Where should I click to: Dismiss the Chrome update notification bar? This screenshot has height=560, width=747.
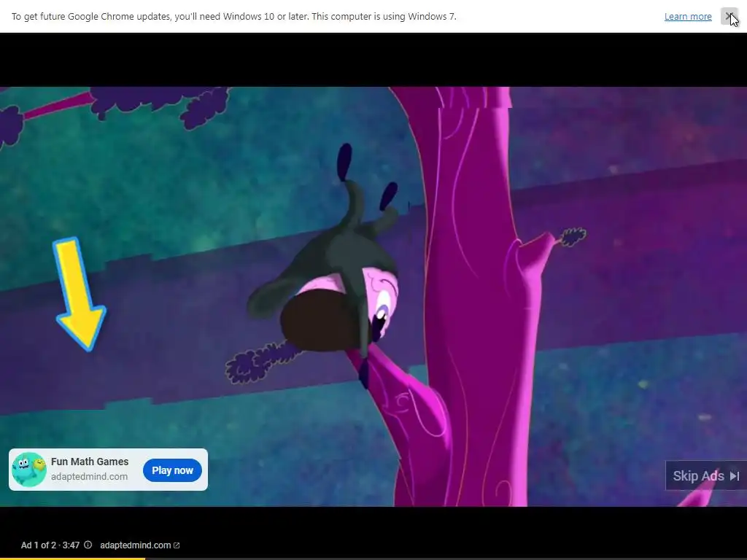click(729, 16)
